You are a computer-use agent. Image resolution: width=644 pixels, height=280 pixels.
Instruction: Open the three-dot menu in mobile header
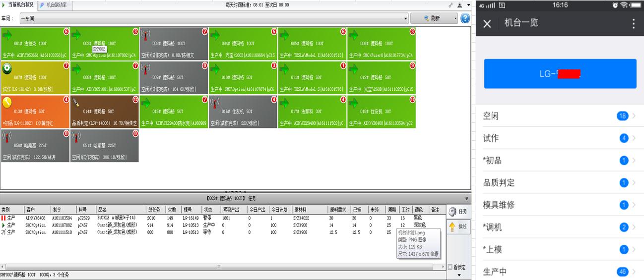tap(633, 24)
